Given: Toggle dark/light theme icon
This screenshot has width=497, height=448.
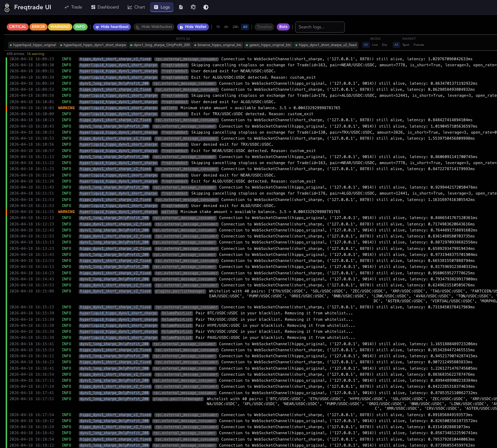Looking at the screenshot, I should [206, 7].
